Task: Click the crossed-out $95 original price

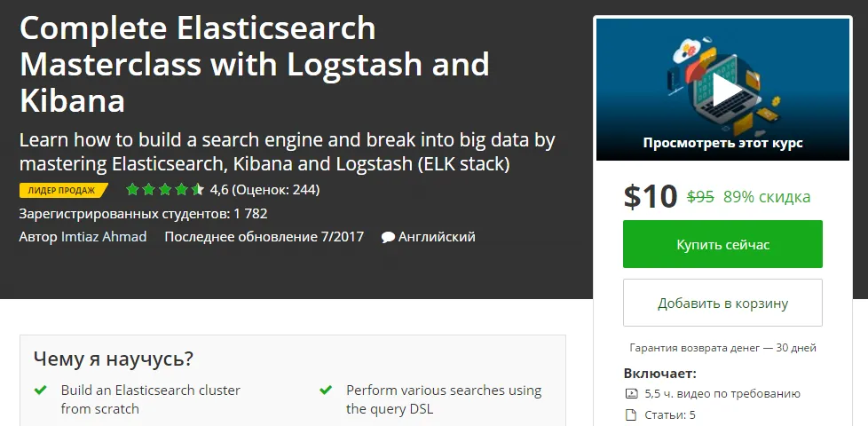Action: (x=701, y=197)
